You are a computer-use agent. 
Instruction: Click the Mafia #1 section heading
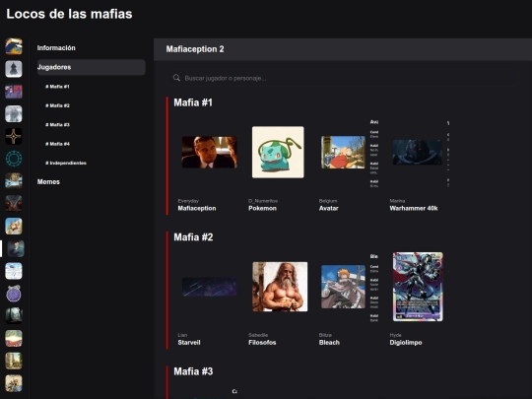coord(193,102)
